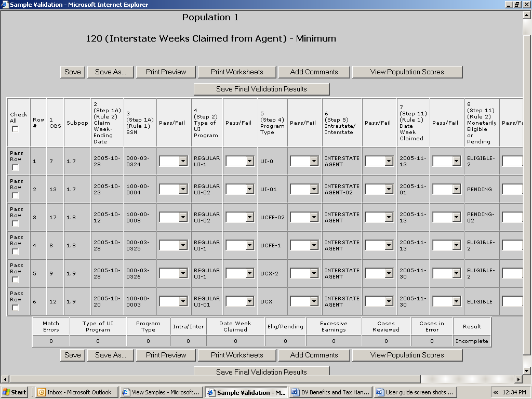
Task: Expand hidden system tray icons chevron
Action: [496, 392]
